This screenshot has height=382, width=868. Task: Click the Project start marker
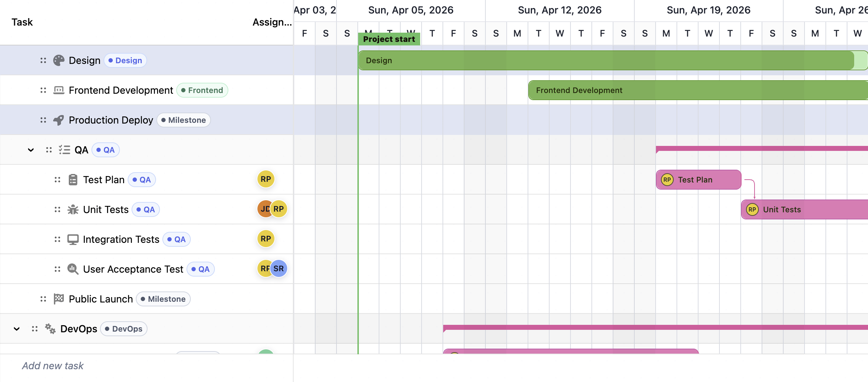pos(389,39)
